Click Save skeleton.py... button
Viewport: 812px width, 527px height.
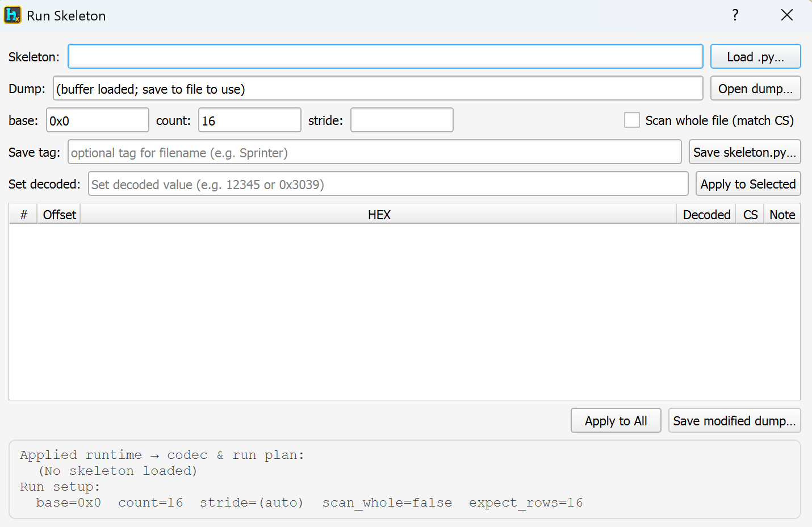[x=745, y=152]
